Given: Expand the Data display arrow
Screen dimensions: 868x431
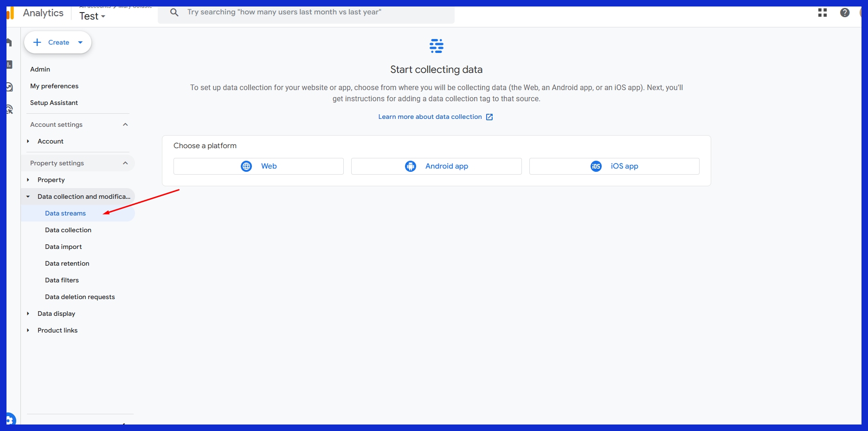Looking at the screenshot, I should click(28, 313).
